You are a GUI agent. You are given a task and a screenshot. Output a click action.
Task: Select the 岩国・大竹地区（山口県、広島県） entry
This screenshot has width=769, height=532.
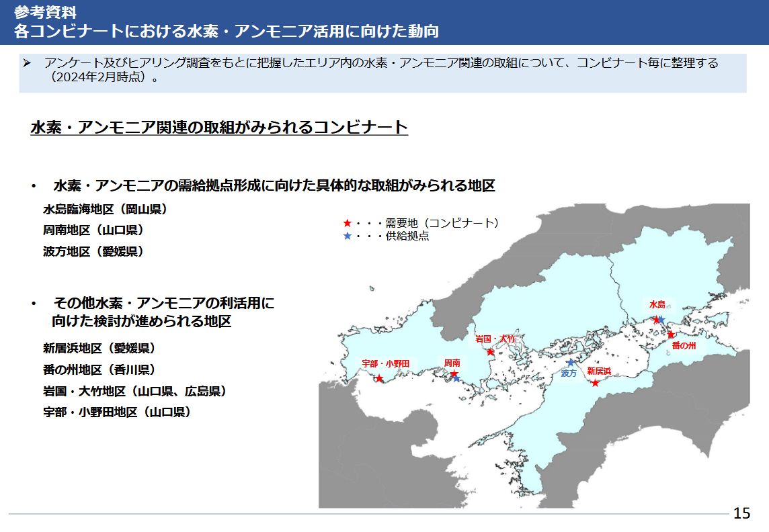(134, 391)
